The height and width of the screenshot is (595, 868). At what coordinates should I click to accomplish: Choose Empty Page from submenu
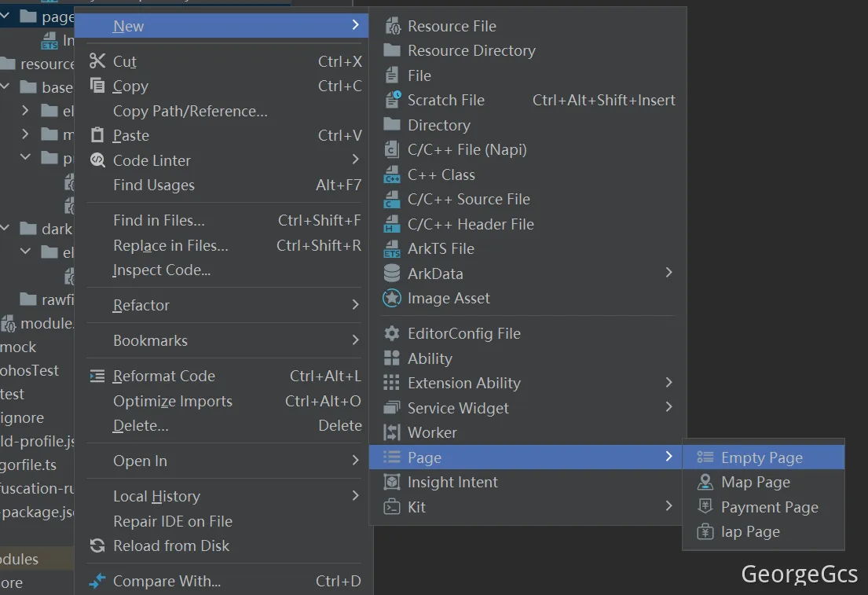(x=761, y=457)
